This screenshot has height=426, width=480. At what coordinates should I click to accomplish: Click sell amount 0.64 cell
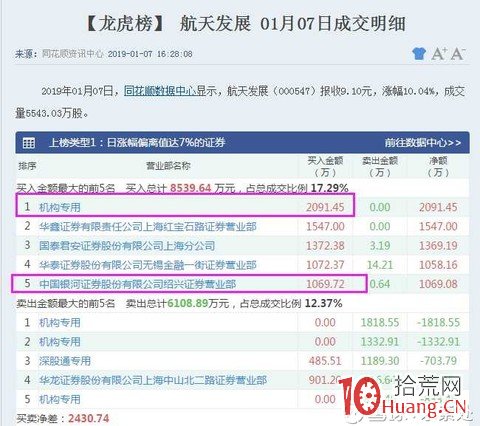[x=380, y=284]
